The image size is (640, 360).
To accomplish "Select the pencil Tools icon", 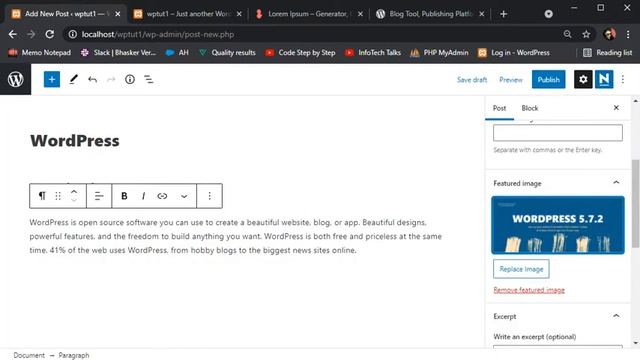I will coord(73,79).
